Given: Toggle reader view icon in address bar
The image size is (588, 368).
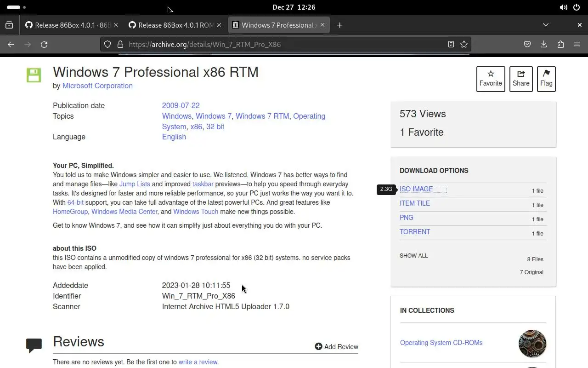Looking at the screenshot, I should pos(451,45).
